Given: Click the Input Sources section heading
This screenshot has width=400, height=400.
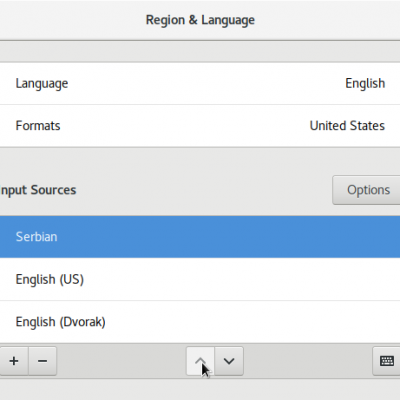Looking at the screenshot, I should coord(38,190).
